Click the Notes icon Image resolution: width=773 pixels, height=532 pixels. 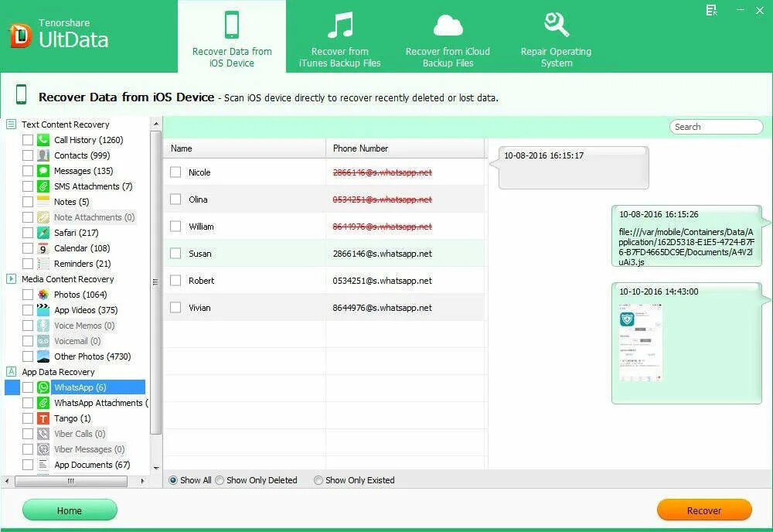coord(43,202)
